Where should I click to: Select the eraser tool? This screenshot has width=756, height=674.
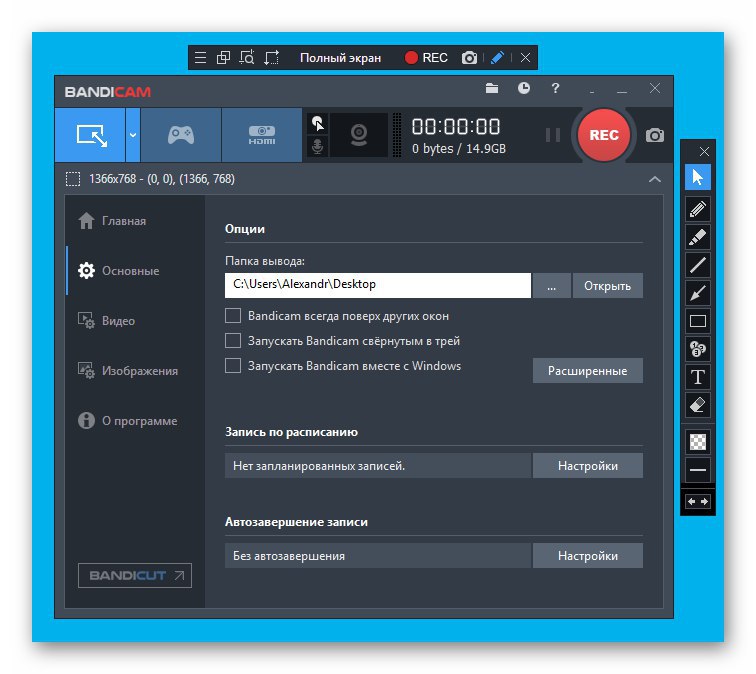point(698,405)
